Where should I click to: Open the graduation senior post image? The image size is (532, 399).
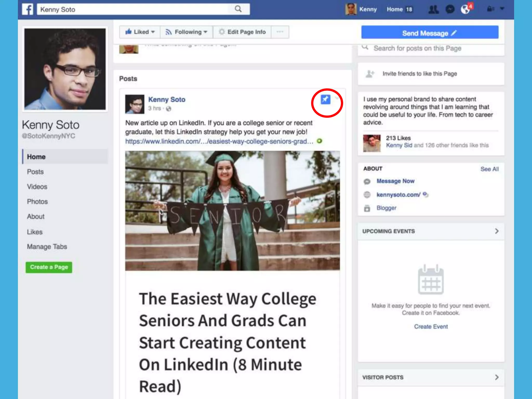point(232,211)
